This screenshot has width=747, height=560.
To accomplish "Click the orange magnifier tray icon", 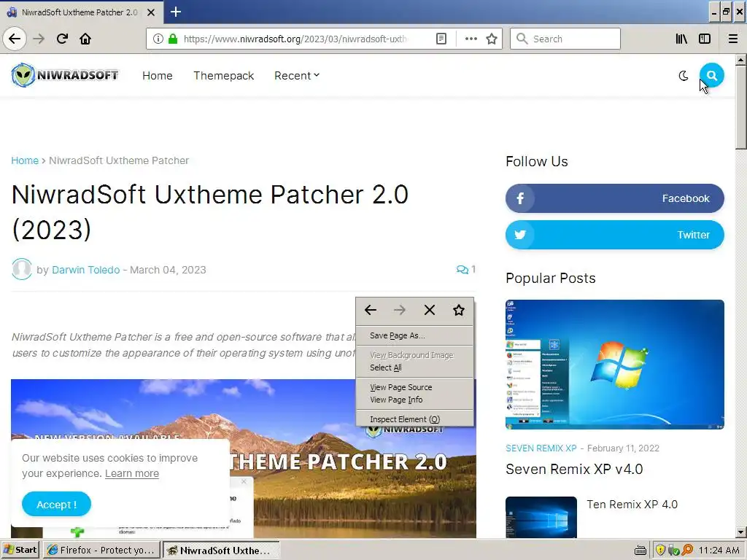I will coord(687,550).
